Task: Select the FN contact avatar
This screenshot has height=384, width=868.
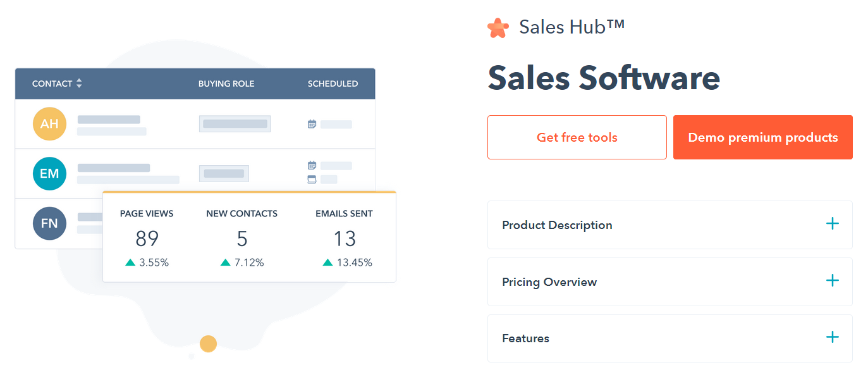Action: pyautogui.click(x=49, y=223)
